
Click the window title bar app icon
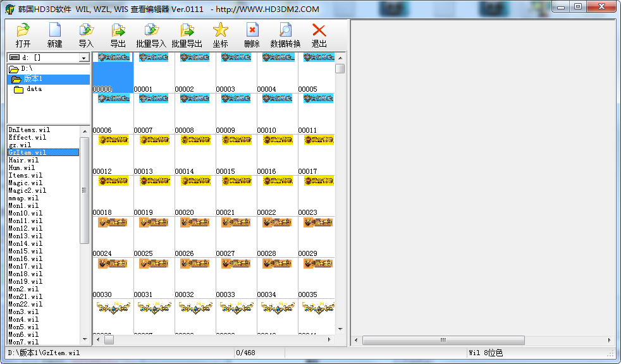10,9
